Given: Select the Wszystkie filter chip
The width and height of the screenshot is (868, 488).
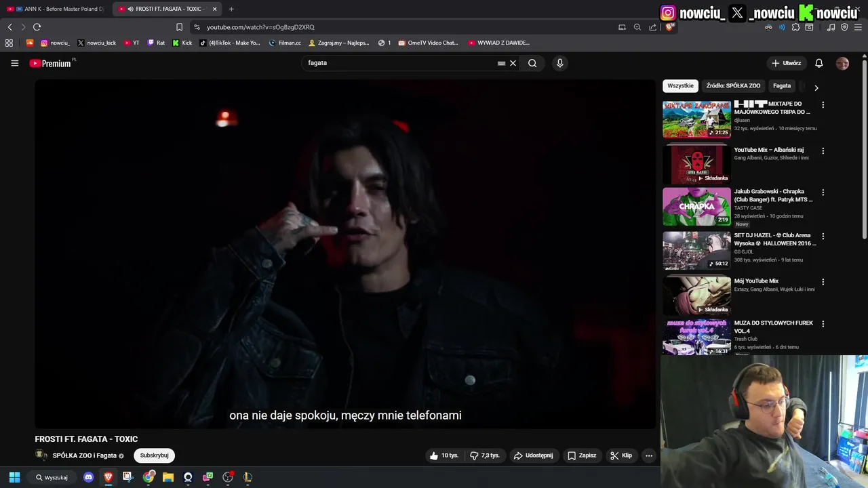Looking at the screenshot, I should (x=680, y=86).
